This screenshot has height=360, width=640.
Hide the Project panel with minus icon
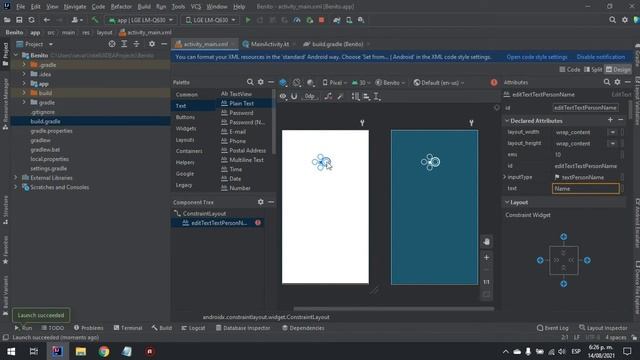click(x=164, y=44)
